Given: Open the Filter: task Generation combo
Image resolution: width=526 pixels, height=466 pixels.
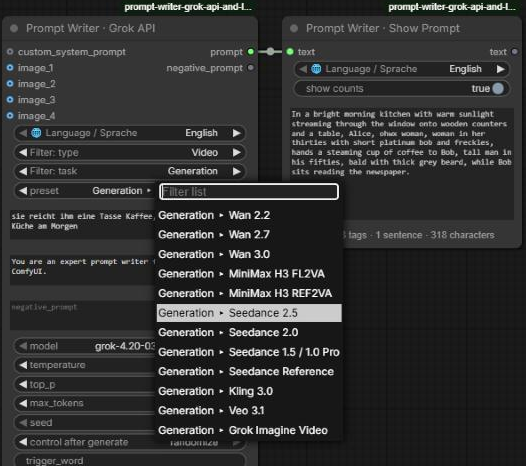Looking at the screenshot, I should (x=129, y=171).
